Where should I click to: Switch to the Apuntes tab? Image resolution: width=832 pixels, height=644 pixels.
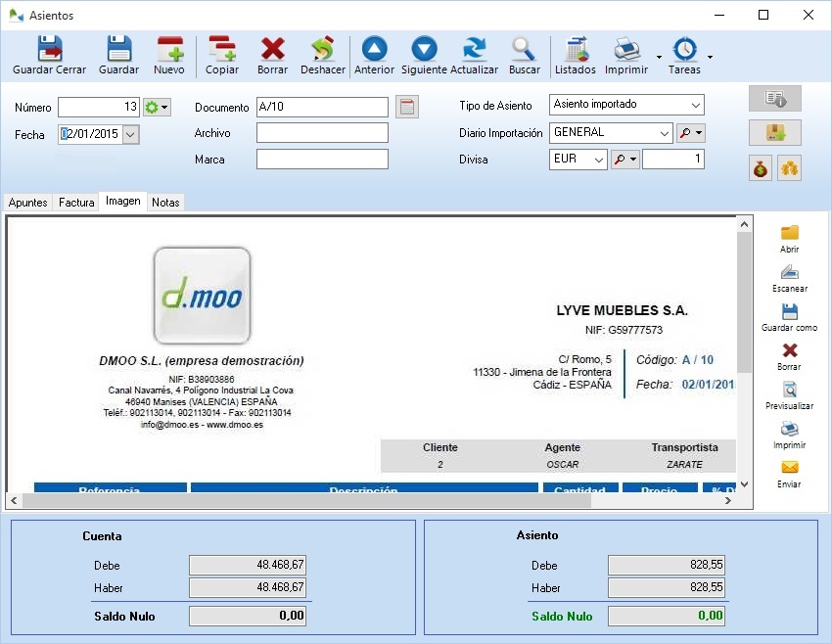coord(28,203)
